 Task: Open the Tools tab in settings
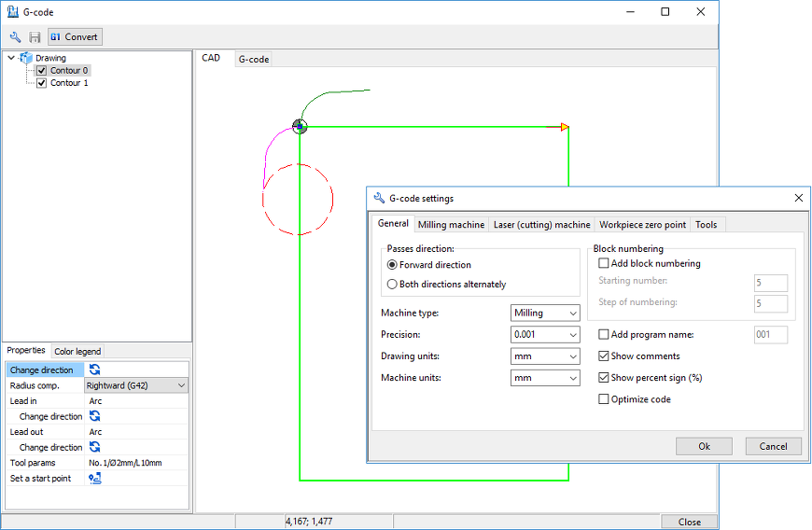pos(706,225)
